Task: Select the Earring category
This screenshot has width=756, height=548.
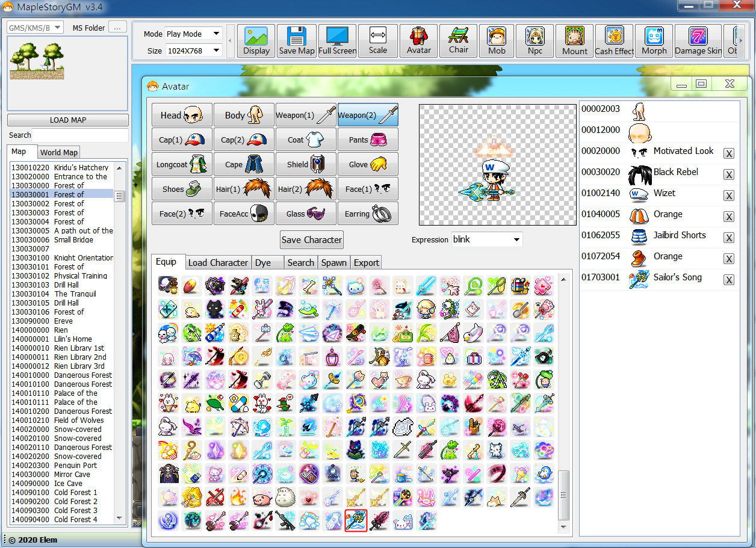Action: click(368, 214)
